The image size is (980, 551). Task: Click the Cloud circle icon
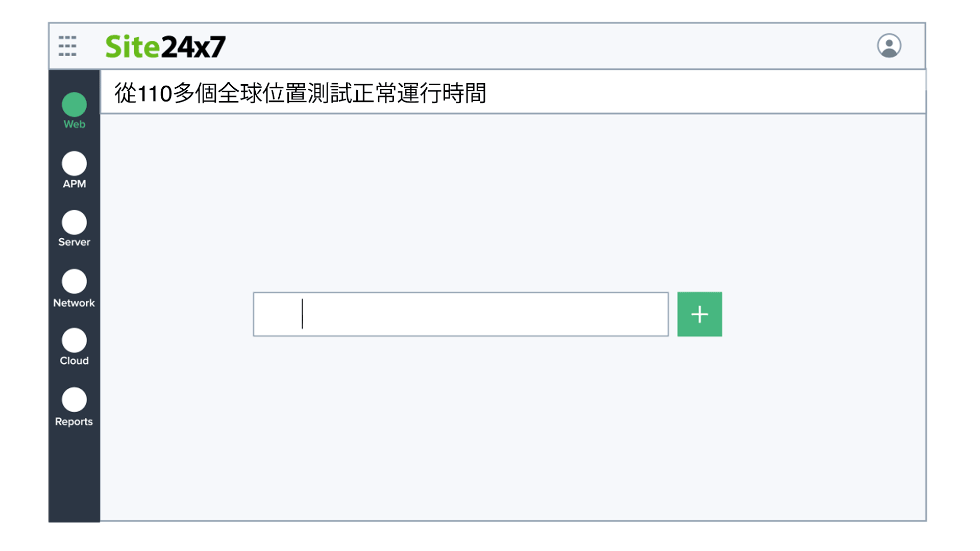coord(75,340)
